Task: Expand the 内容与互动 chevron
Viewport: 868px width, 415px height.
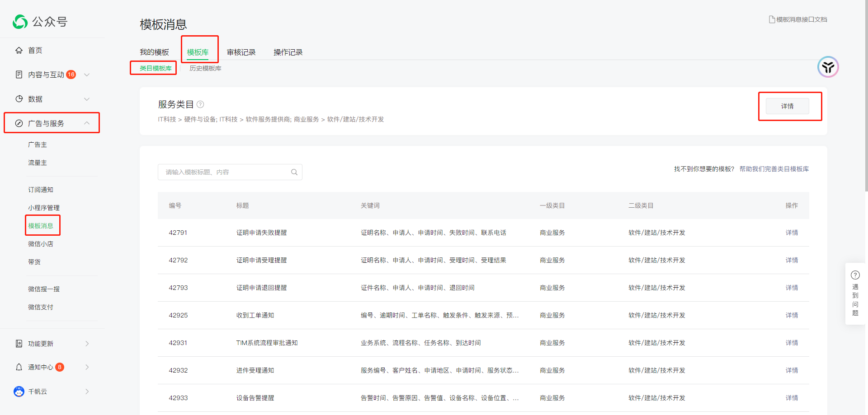Action: point(87,75)
